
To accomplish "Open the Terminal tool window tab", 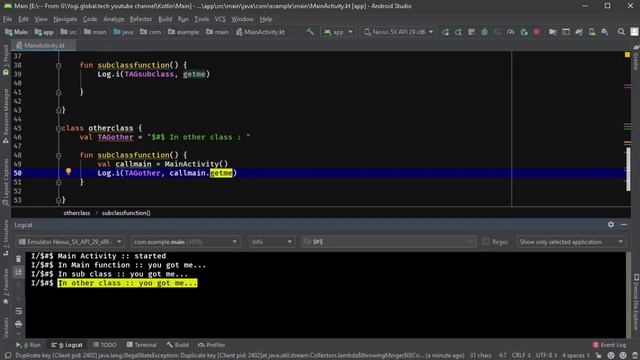I will [142, 345].
